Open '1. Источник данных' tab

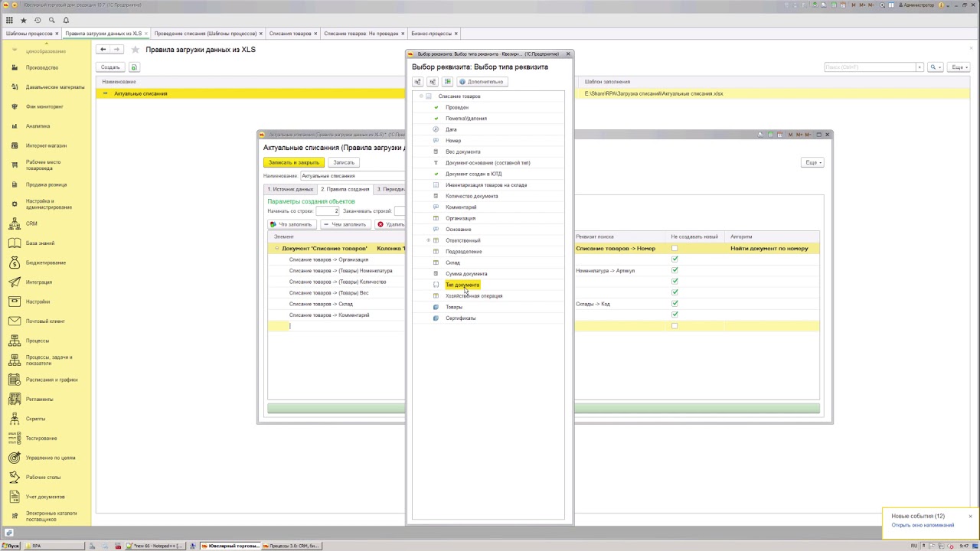click(x=290, y=189)
